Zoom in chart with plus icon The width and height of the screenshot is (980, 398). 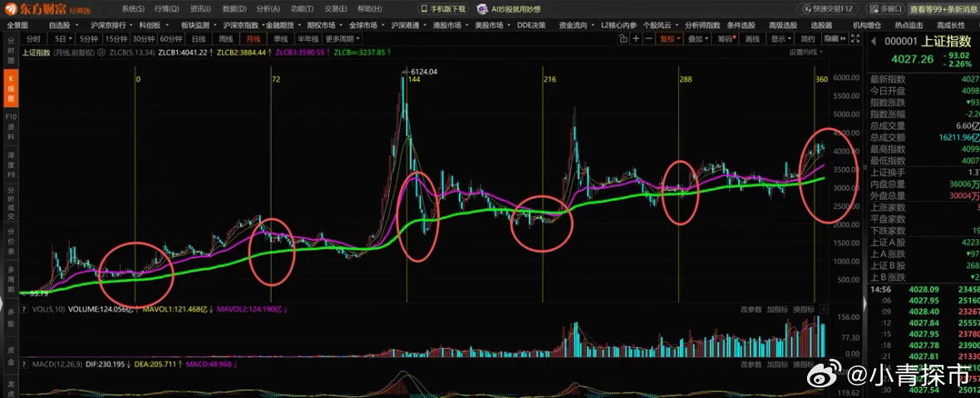(636, 39)
